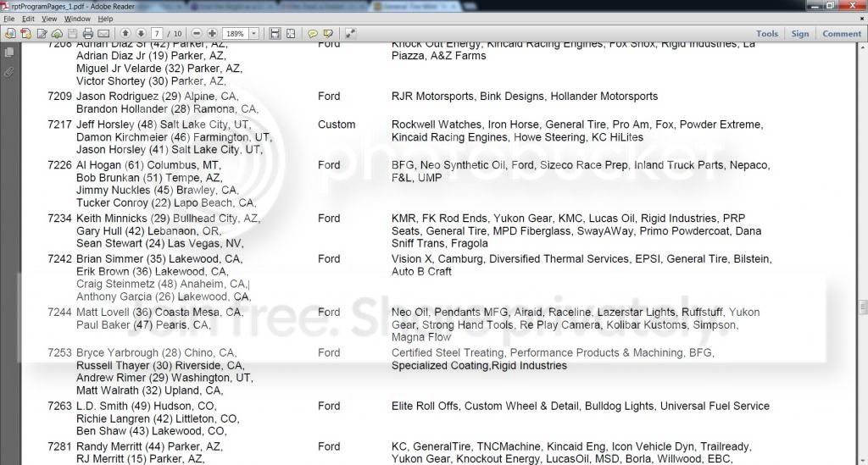Expand the Comment pane
Image resolution: width=868 pixels, height=465 pixels.
pos(841,34)
